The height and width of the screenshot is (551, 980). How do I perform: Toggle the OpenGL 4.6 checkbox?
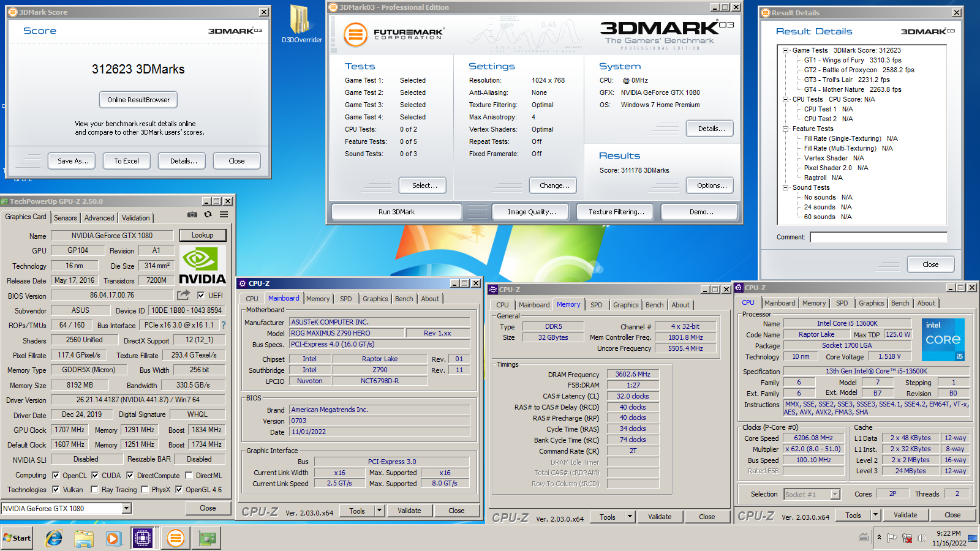(179, 489)
